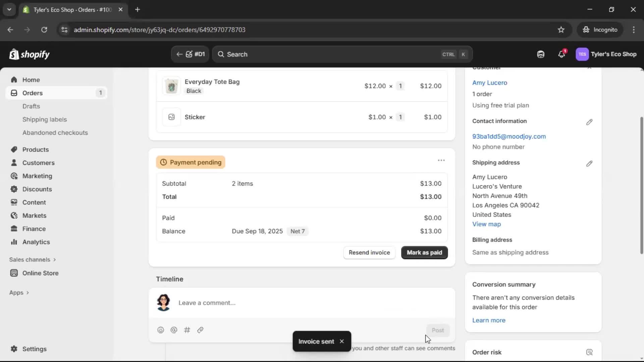The width and height of the screenshot is (644, 362).
Task: Edit the contact information with the pencil icon
Action: click(x=589, y=122)
